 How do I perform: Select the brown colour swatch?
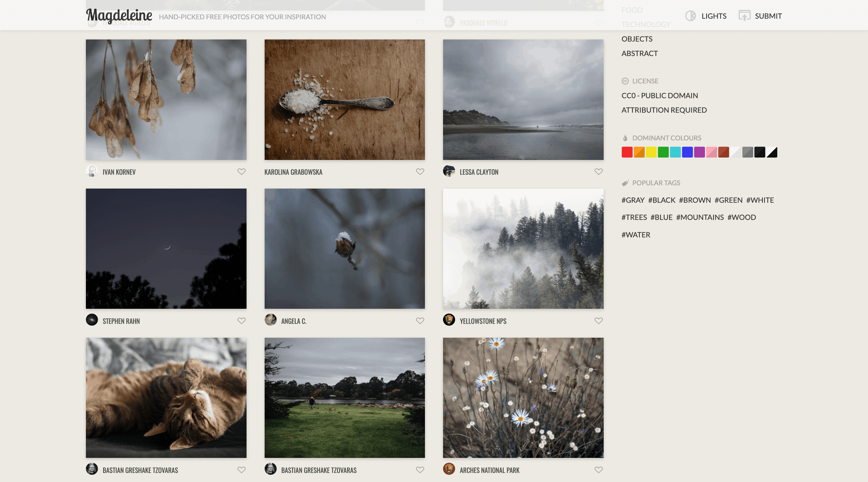pos(723,152)
